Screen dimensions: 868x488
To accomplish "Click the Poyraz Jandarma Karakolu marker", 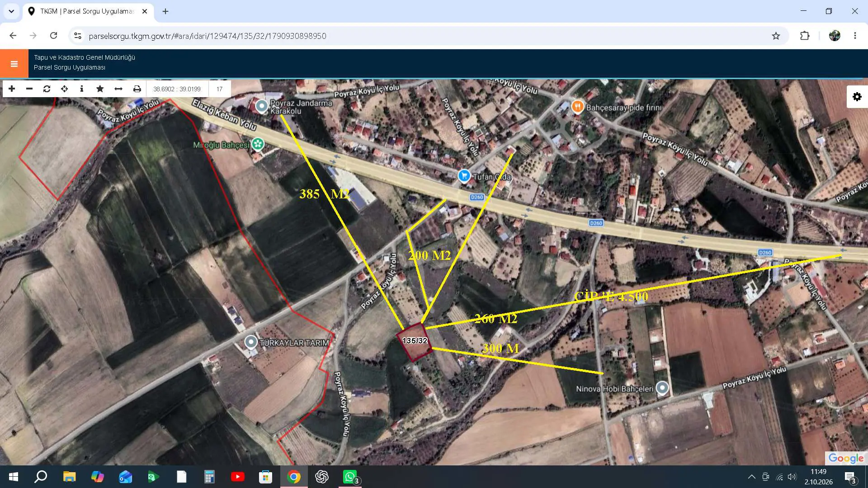I will click(261, 106).
